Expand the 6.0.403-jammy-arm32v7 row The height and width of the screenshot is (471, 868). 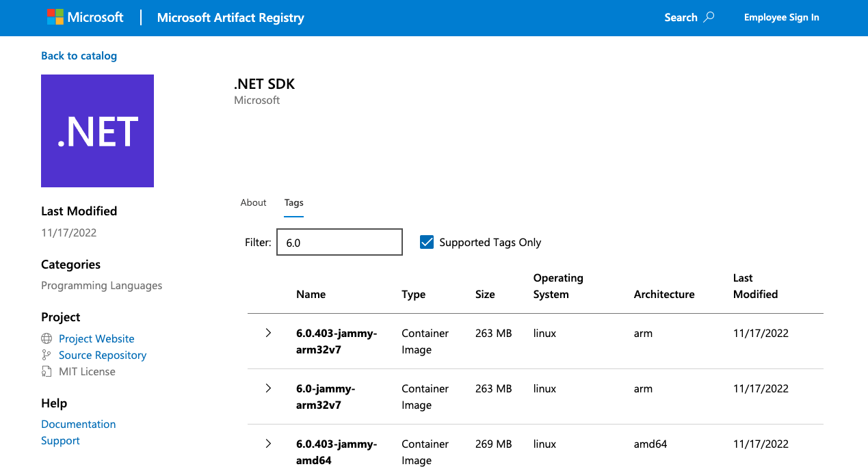(268, 333)
